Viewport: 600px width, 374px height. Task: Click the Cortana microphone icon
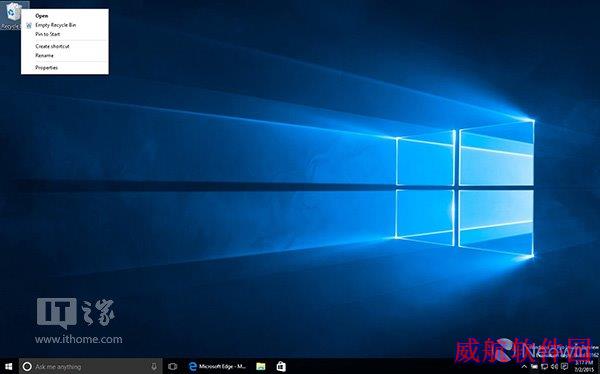click(154, 367)
